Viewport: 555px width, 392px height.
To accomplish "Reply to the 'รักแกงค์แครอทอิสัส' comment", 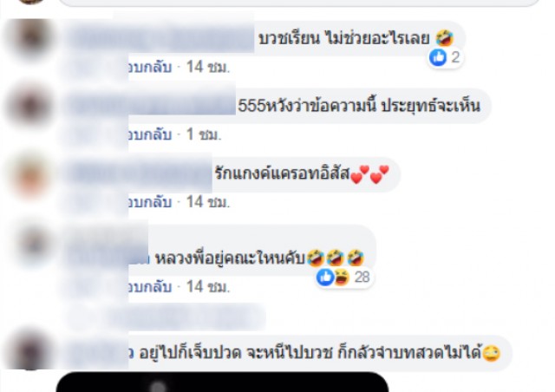I will click(x=150, y=202).
